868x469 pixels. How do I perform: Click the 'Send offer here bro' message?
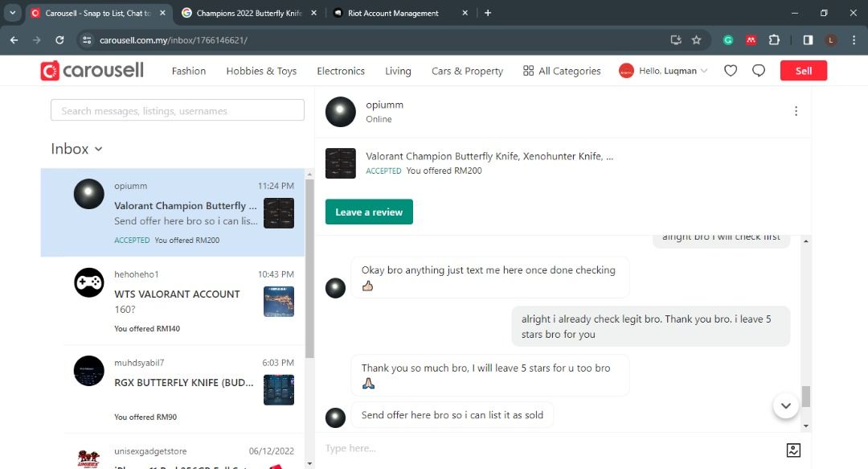(452, 414)
